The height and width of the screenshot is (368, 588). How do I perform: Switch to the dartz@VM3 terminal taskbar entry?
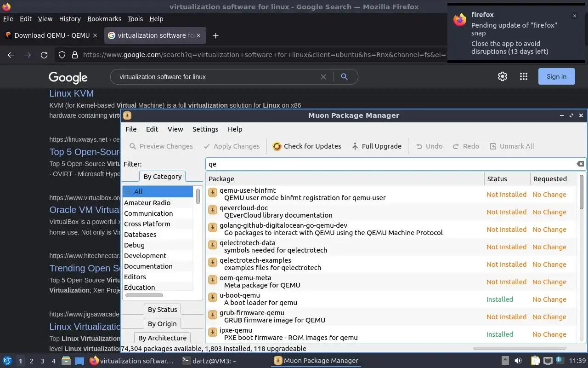pyautogui.click(x=209, y=361)
